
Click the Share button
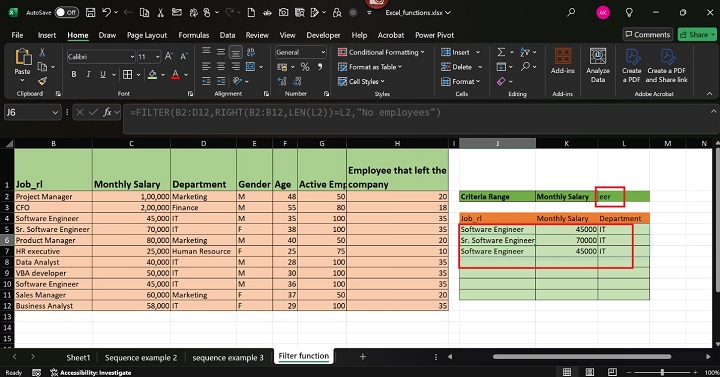[x=697, y=34]
